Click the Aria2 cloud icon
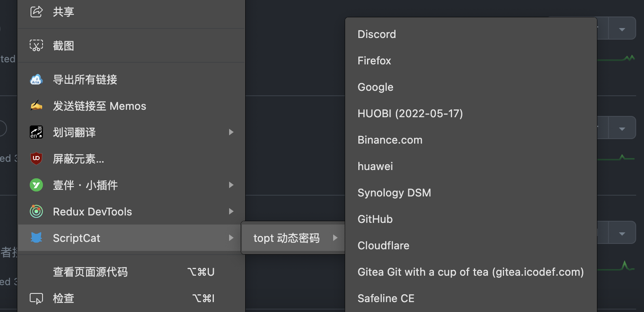644x312 pixels. coord(36,79)
